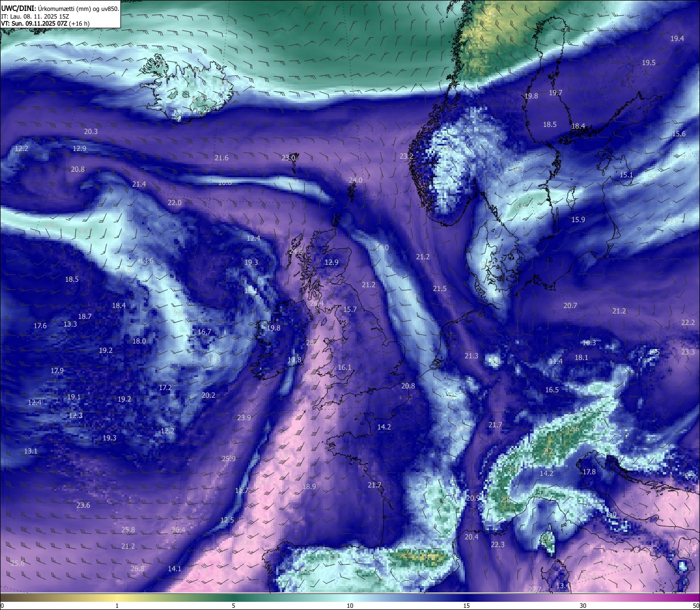Image resolution: width=700 pixels, height=610 pixels.
Task: Click the 15.1 value label
Action: 626,175
